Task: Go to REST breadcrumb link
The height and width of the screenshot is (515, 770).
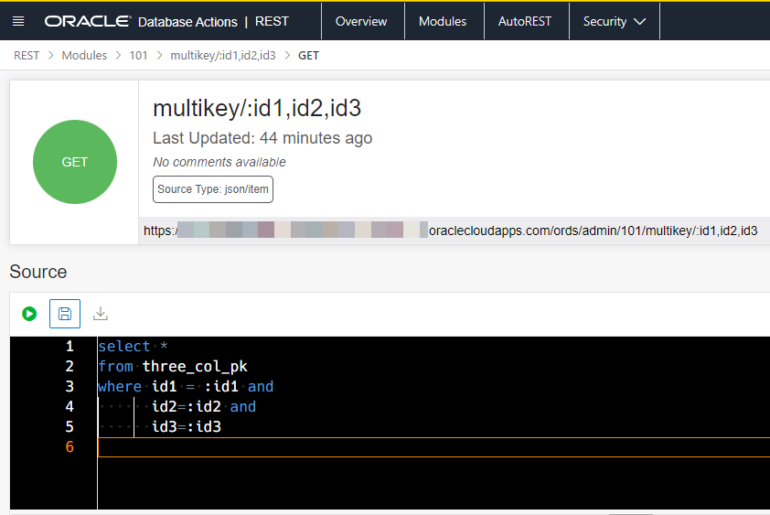Action: [26, 56]
